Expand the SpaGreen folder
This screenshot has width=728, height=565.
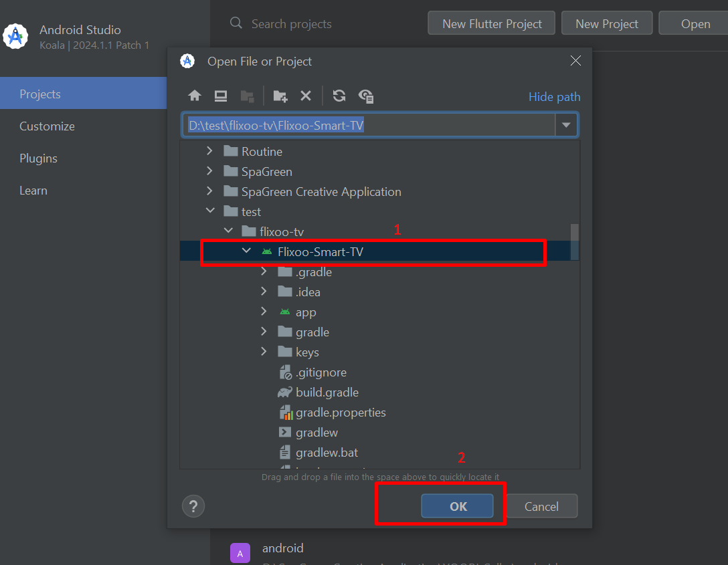210,171
